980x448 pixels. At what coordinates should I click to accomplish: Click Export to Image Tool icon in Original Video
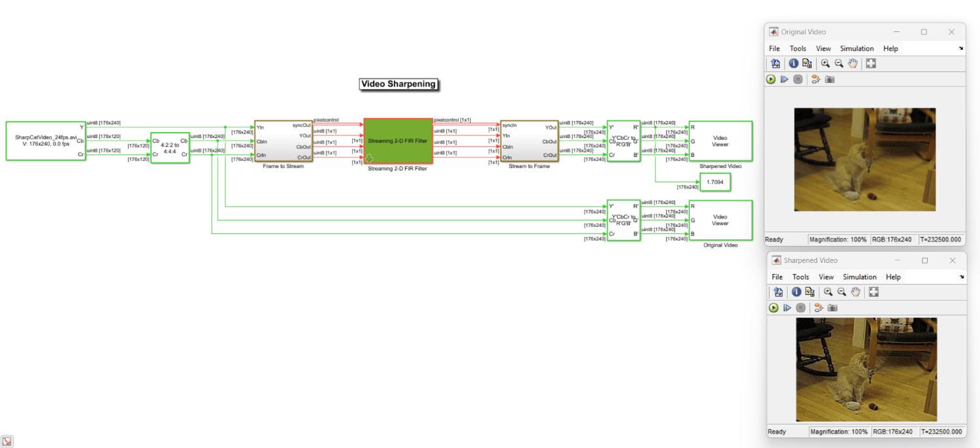776,63
